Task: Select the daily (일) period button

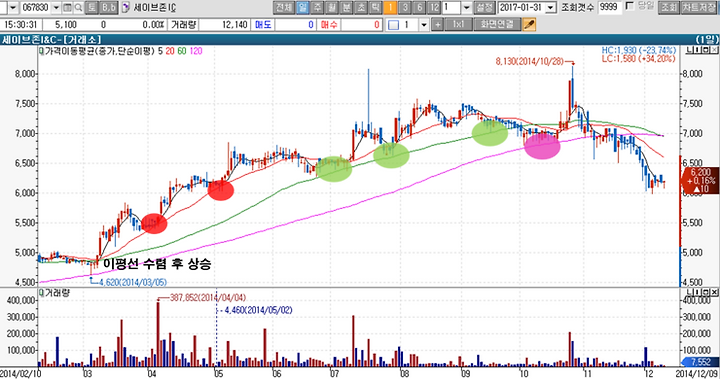Action: 303,7
